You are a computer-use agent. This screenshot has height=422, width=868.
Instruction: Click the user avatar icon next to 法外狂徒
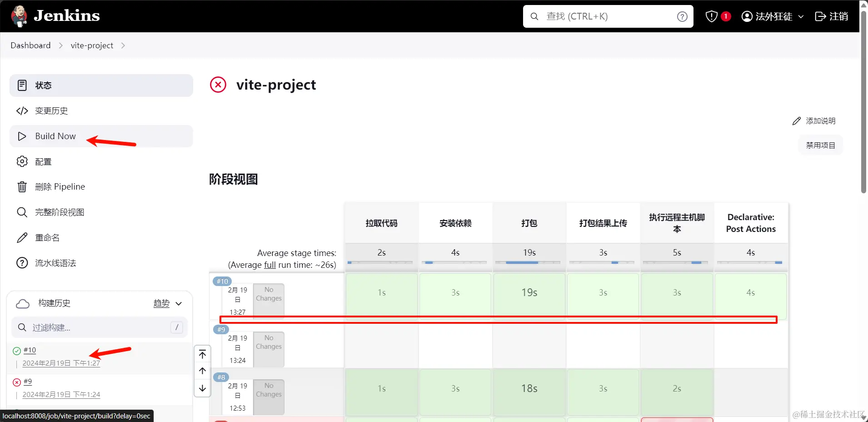[x=747, y=16]
